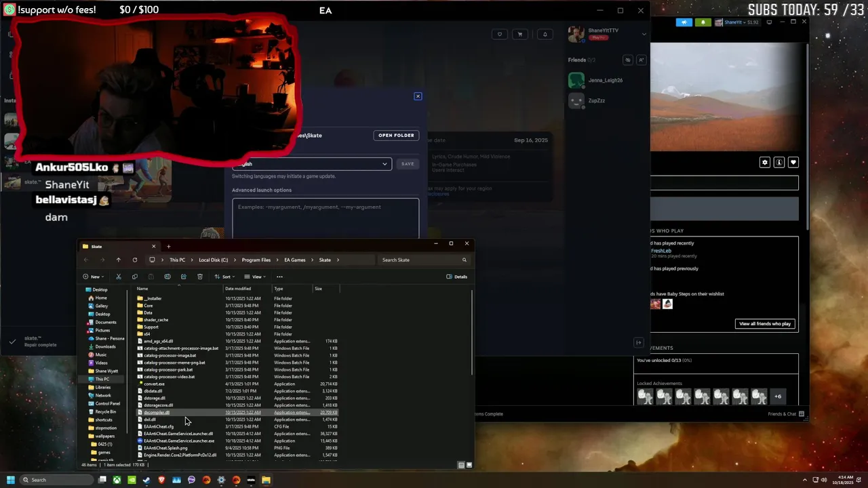Click the OPEN FOLDER button in EA dialog
Screen dimensions: 868x488
396,136
